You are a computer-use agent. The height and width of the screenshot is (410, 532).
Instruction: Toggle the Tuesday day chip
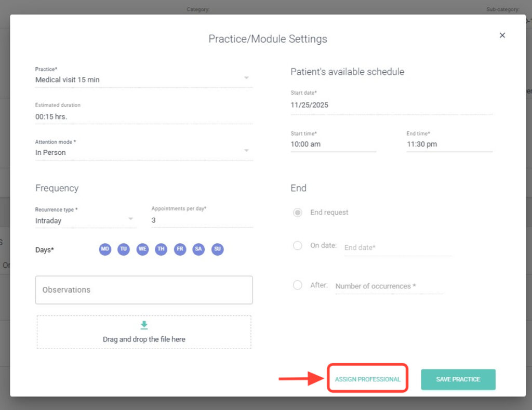124,249
